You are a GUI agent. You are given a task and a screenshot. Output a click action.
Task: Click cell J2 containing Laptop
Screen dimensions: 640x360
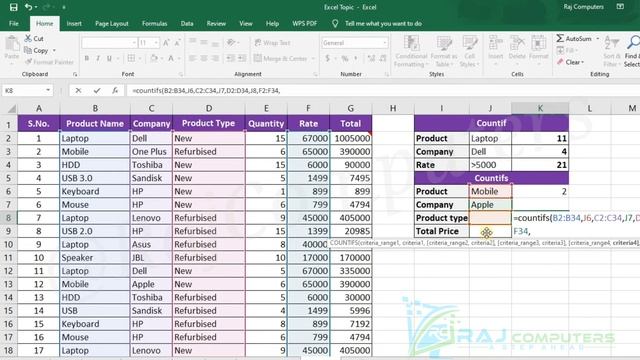[490, 138]
